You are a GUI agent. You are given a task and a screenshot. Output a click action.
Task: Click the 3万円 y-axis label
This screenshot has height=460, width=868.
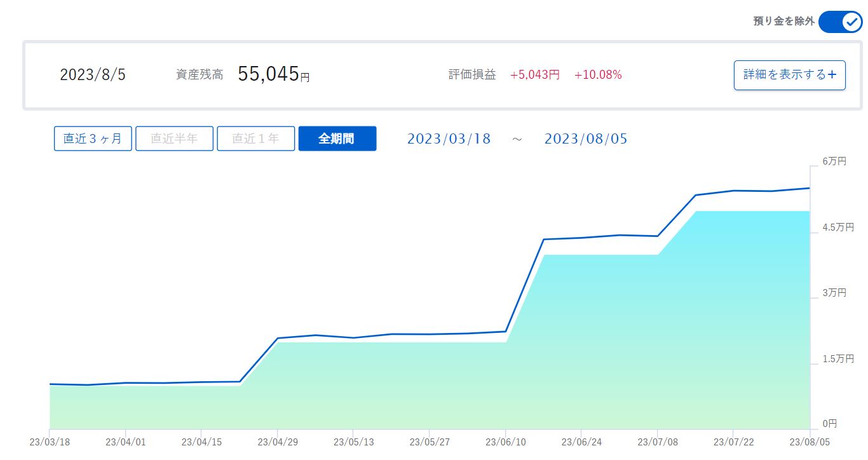[x=834, y=293]
